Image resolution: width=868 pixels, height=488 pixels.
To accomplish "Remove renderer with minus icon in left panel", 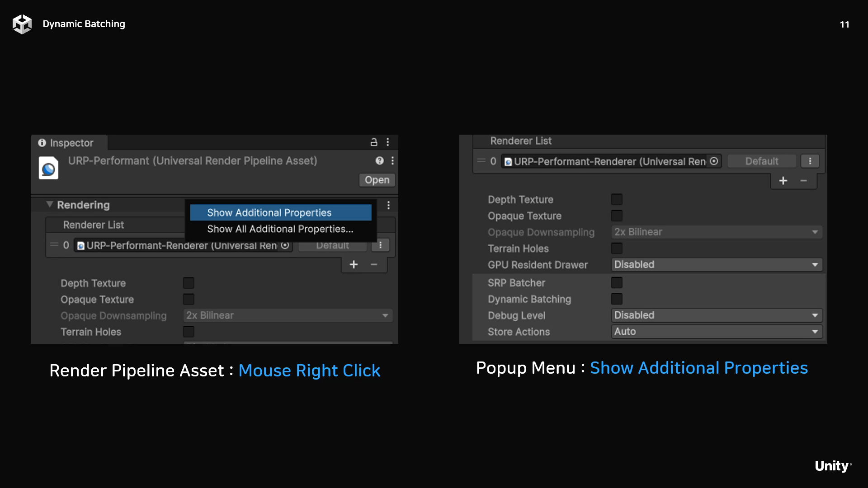I will click(374, 264).
